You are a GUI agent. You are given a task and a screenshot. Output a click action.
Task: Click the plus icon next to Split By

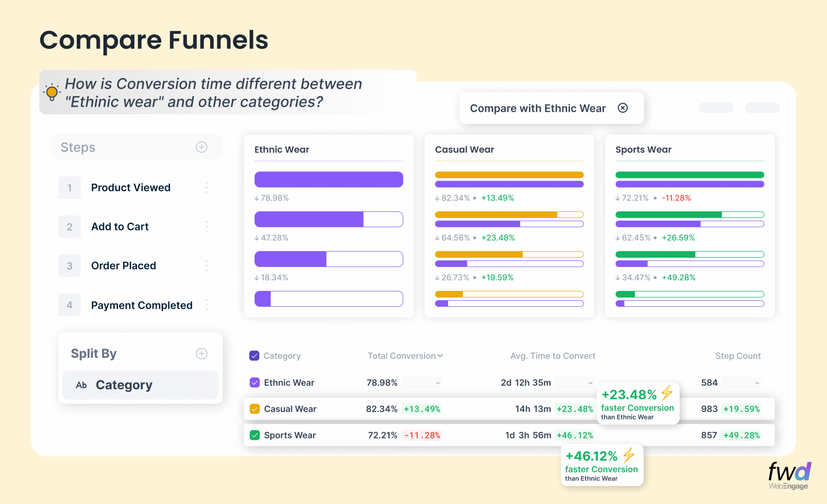click(x=201, y=353)
